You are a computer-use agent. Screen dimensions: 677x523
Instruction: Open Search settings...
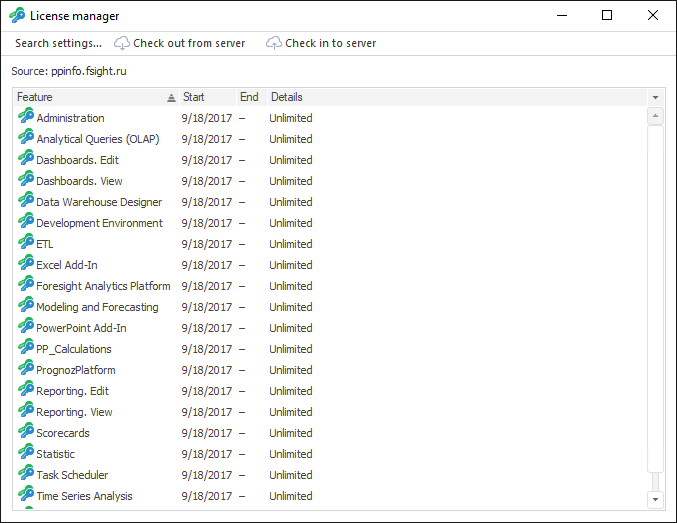58,43
